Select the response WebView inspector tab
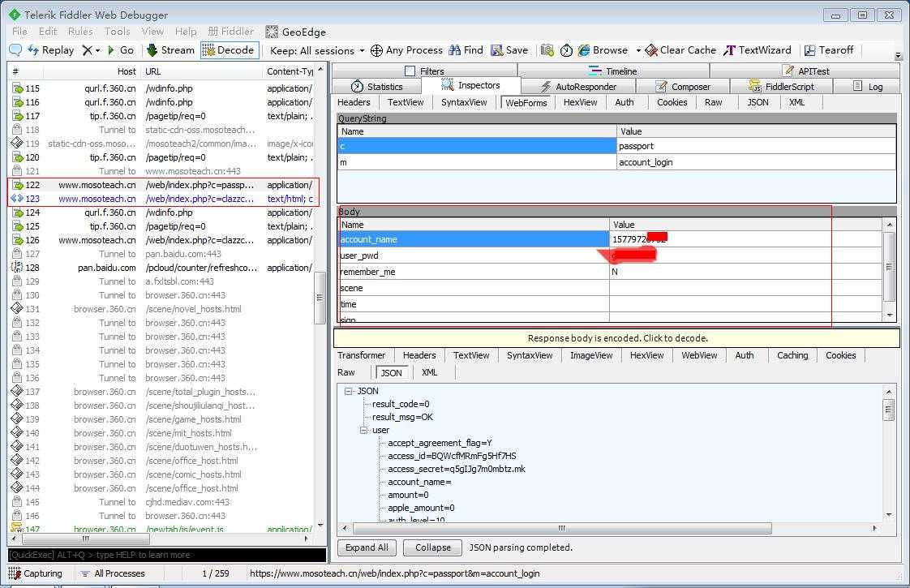910x588 pixels. coord(699,355)
